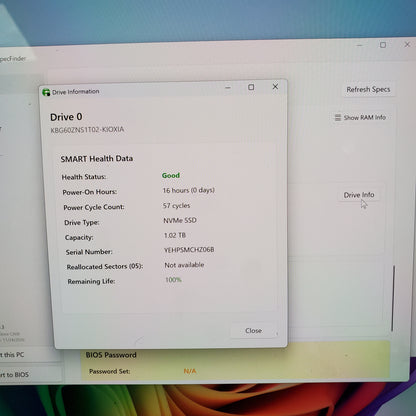The height and width of the screenshot is (416, 416).
Task: Click the Drive Info button in SpecFinder
Action: click(x=359, y=195)
